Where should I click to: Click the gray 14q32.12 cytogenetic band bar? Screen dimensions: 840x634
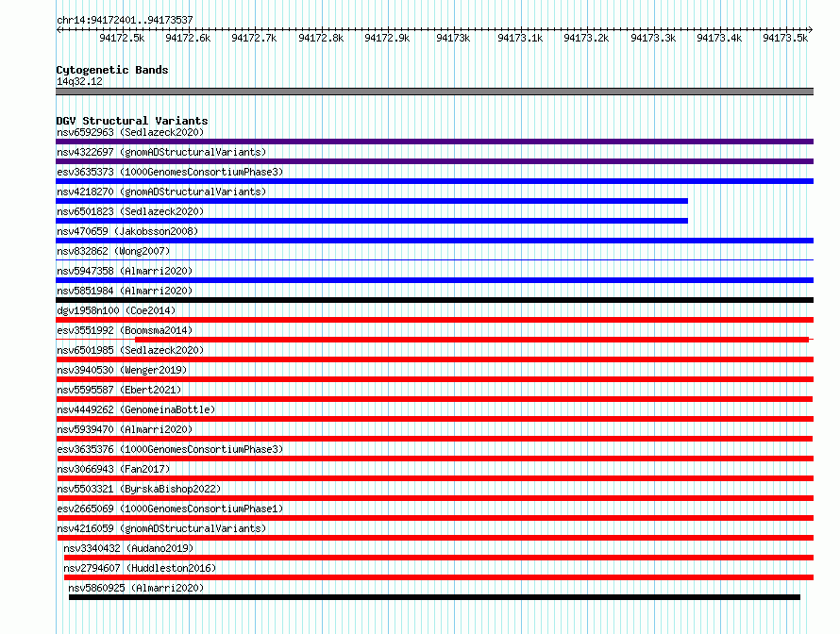click(434, 92)
